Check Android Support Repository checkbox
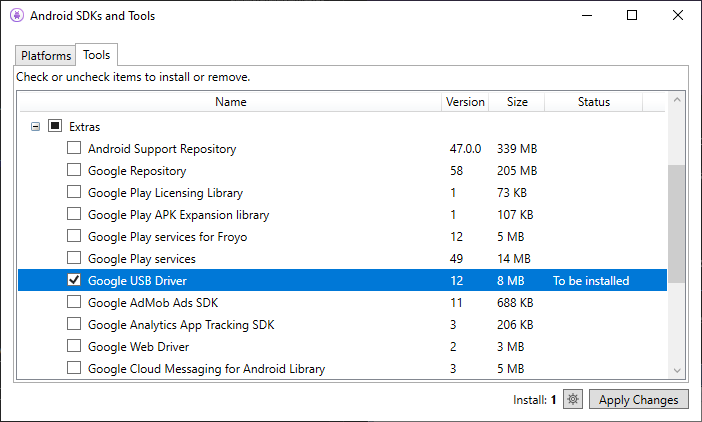The height and width of the screenshot is (422, 702). pos(74,149)
